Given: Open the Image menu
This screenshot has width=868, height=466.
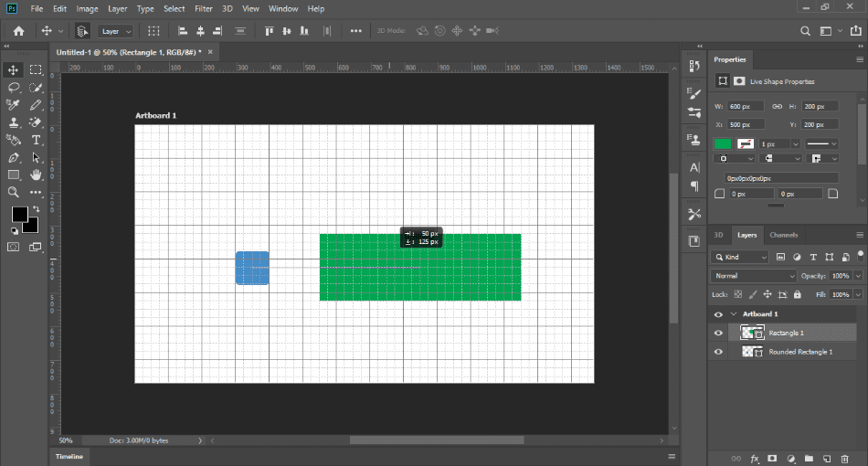Looking at the screenshot, I should (87, 9).
